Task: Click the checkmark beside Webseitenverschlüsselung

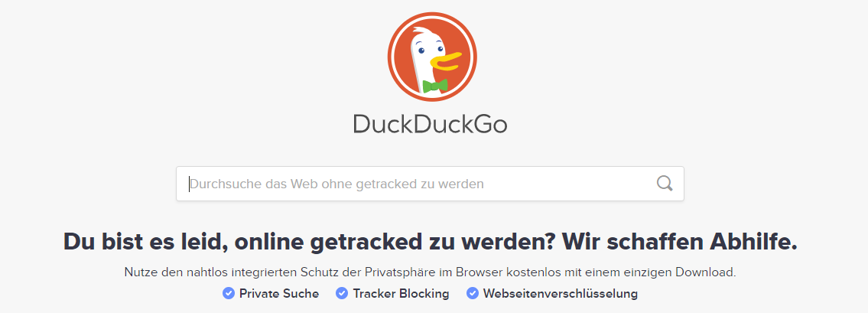Action: coord(472,293)
